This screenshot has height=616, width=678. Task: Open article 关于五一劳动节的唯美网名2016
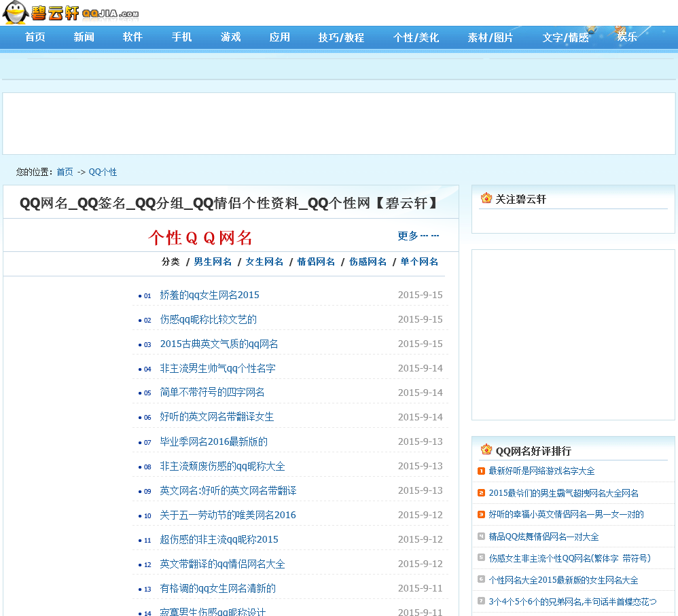[228, 515]
